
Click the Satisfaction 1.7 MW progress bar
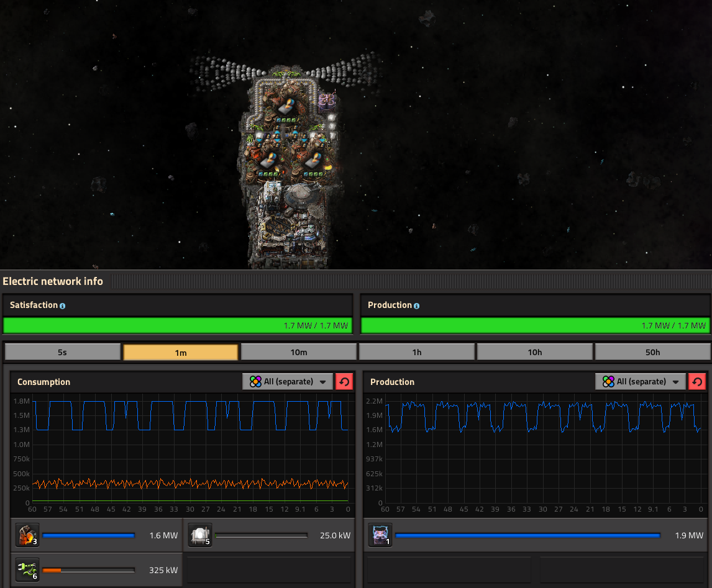pos(178,325)
